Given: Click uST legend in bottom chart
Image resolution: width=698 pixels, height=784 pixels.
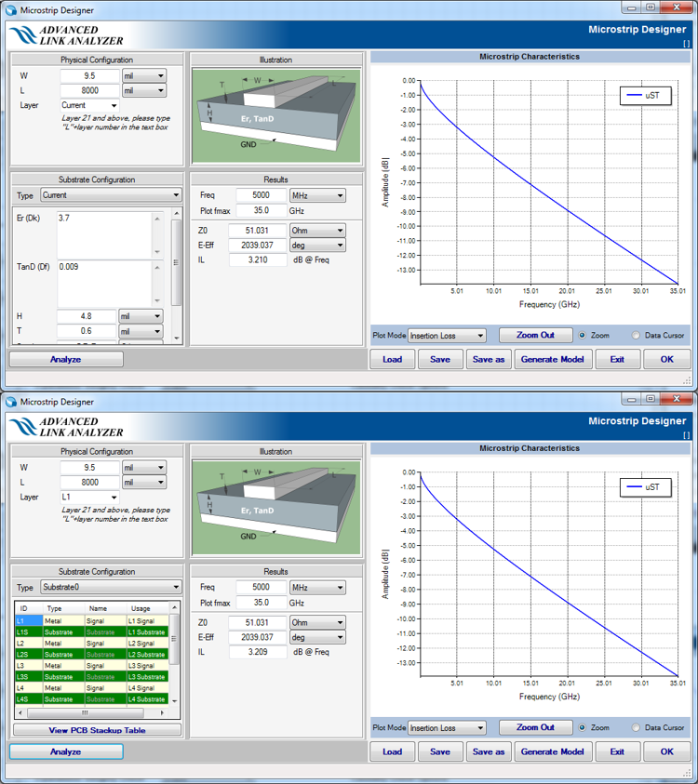Looking at the screenshot, I should coord(646,487).
